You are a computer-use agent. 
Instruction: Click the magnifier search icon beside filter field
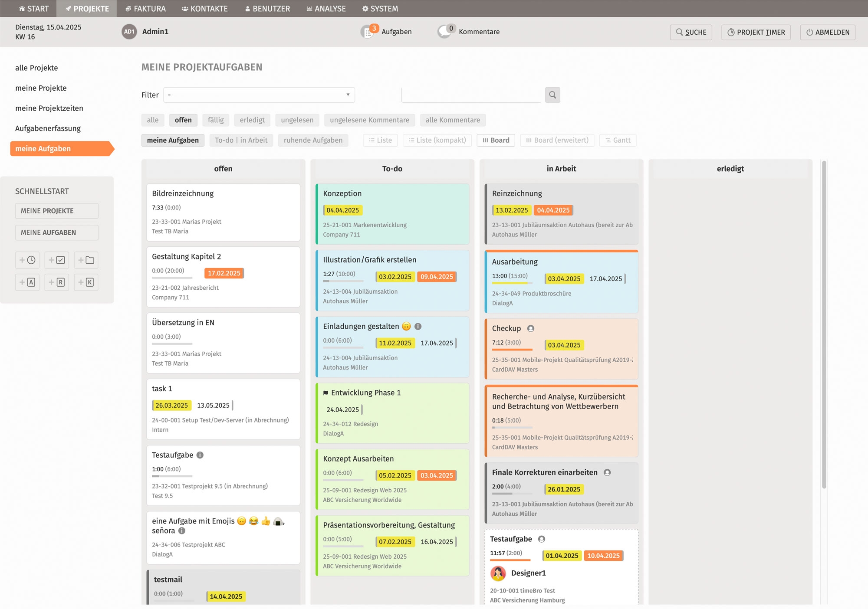[x=552, y=95]
